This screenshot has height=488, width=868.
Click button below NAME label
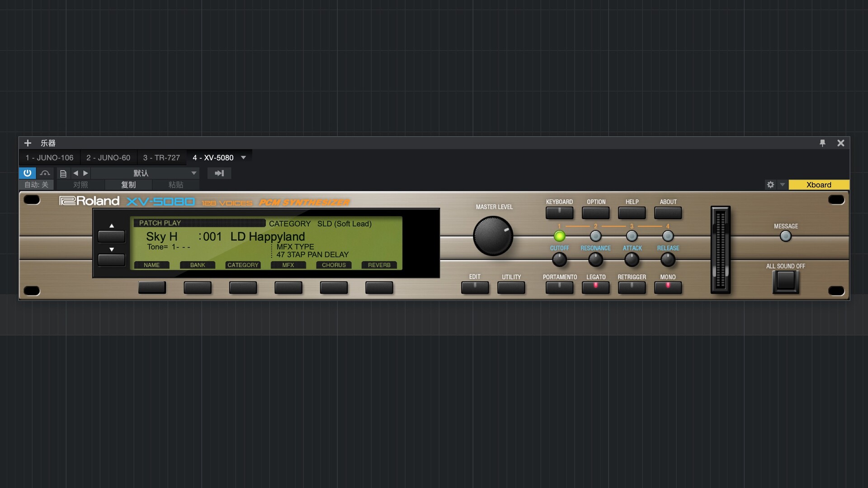coord(152,287)
